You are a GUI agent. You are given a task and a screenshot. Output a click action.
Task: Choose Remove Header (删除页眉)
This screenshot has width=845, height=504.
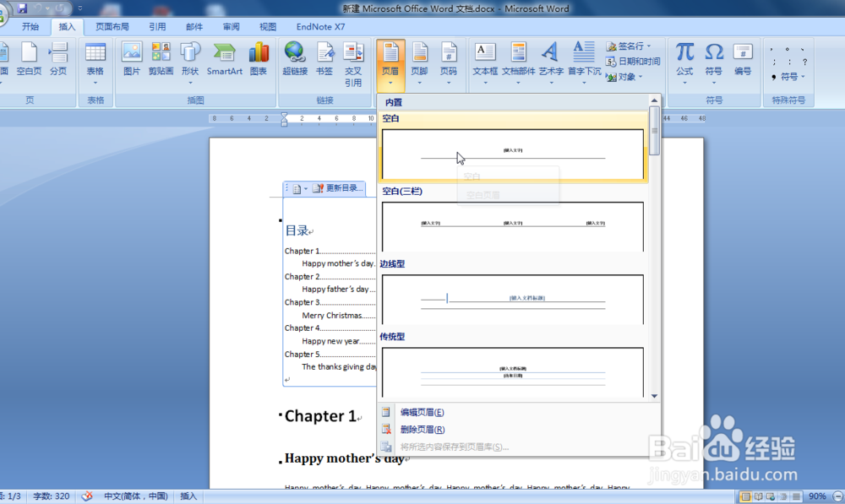click(422, 430)
